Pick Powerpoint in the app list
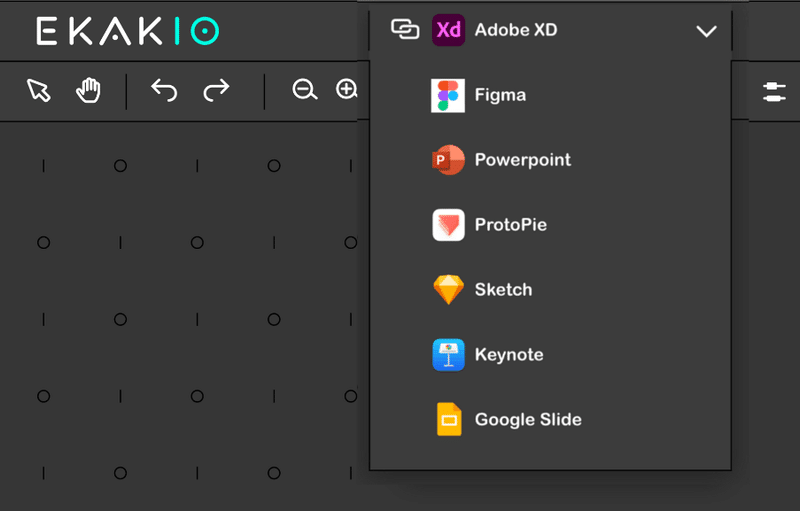 tap(550, 160)
